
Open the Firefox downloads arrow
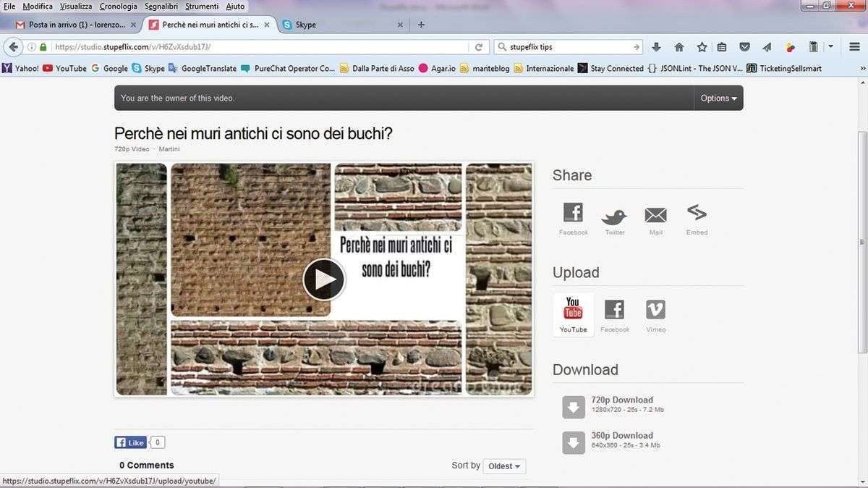[657, 47]
